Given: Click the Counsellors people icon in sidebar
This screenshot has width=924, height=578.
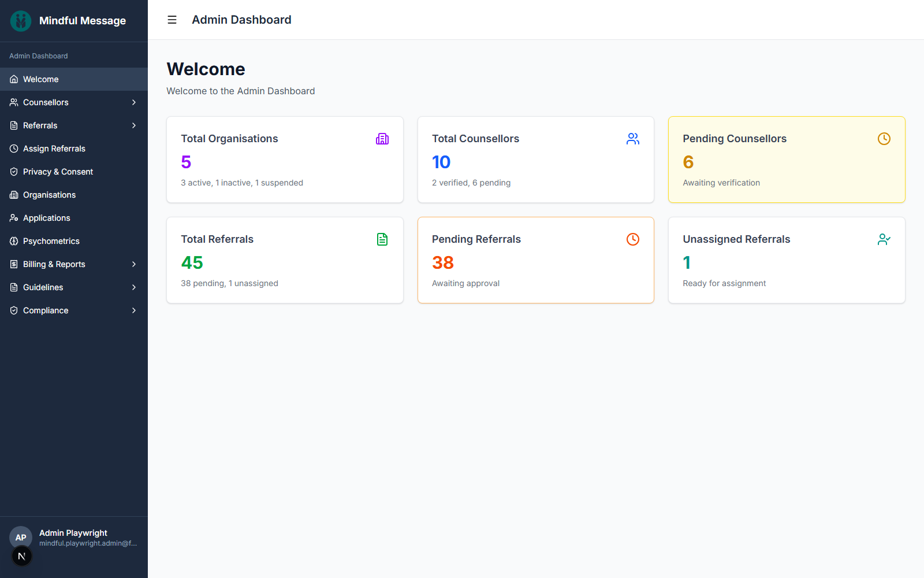Looking at the screenshot, I should [14, 102].
